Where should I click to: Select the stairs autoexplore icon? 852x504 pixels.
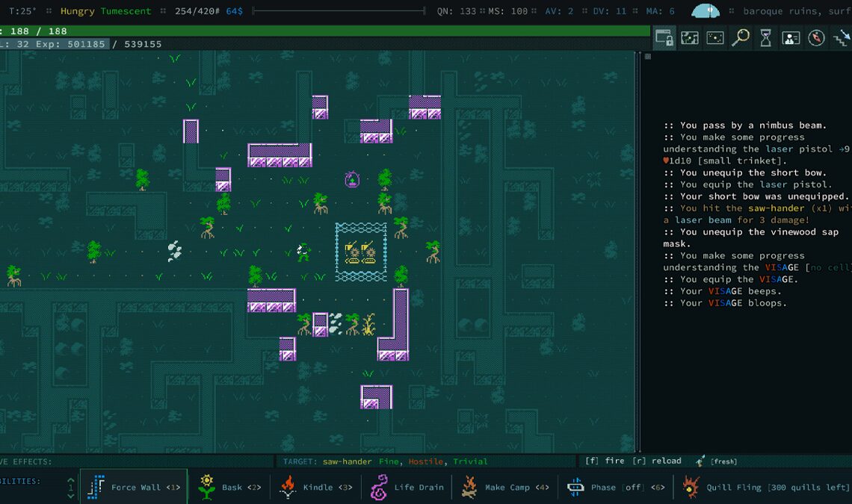pyautogui.click(x=841, y=36)
